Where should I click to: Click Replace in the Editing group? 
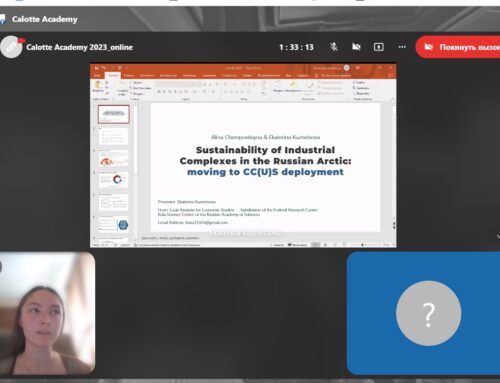pos(361,88)
